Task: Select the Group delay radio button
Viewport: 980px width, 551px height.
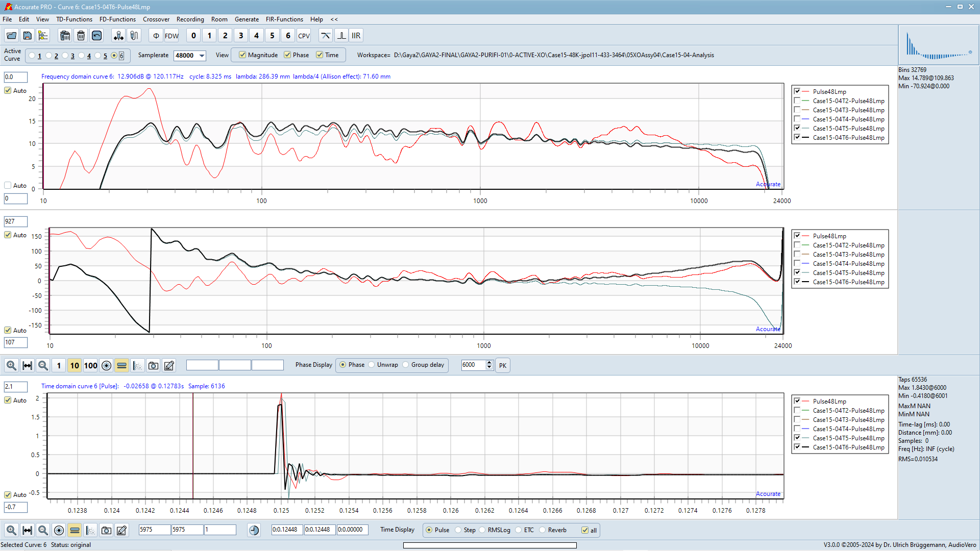Action: [406, 365]
